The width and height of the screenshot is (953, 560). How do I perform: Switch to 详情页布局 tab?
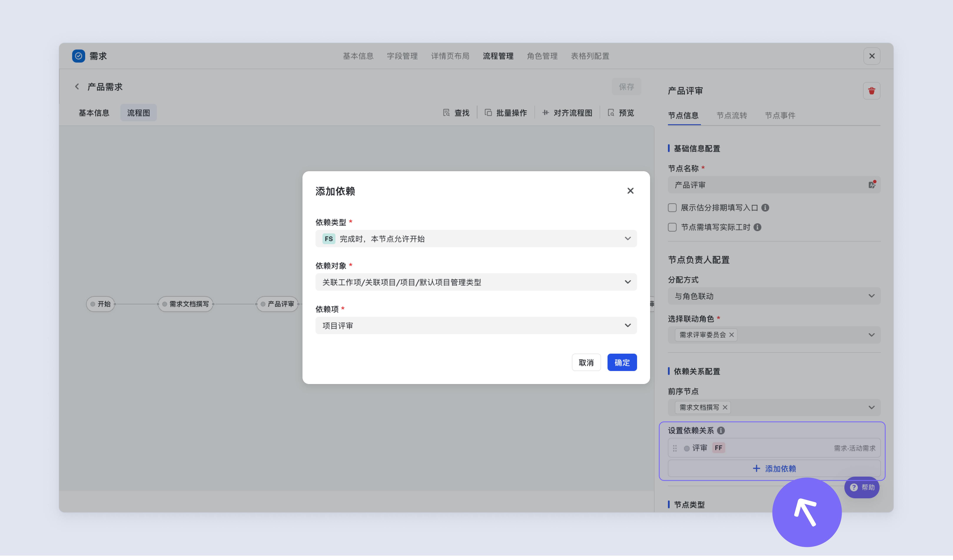450,56
